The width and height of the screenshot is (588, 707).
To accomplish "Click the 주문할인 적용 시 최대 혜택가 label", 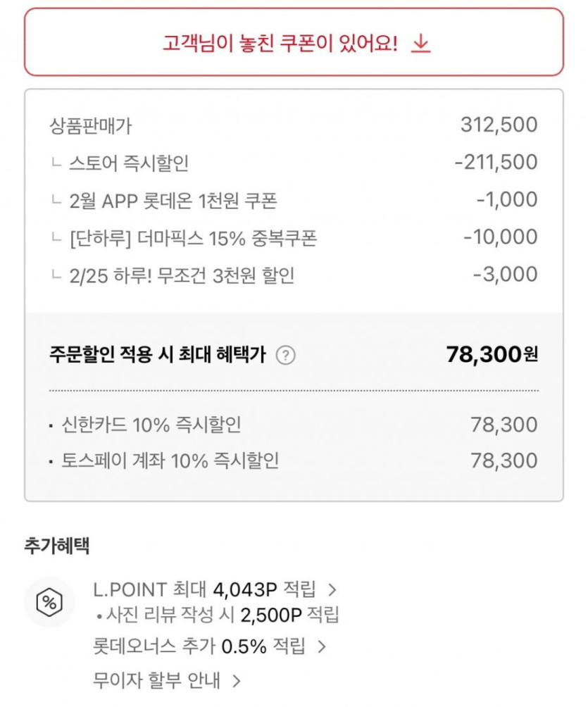I will click(157, 355).
